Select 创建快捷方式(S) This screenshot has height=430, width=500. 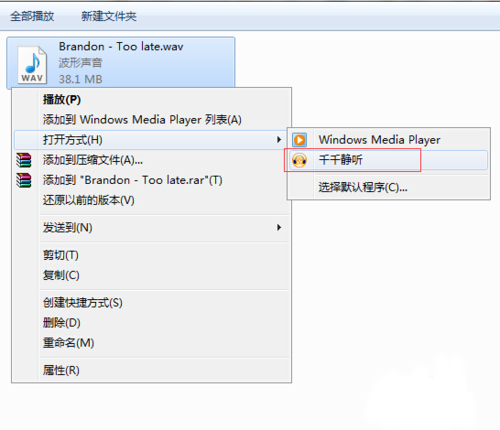point(83,303)
